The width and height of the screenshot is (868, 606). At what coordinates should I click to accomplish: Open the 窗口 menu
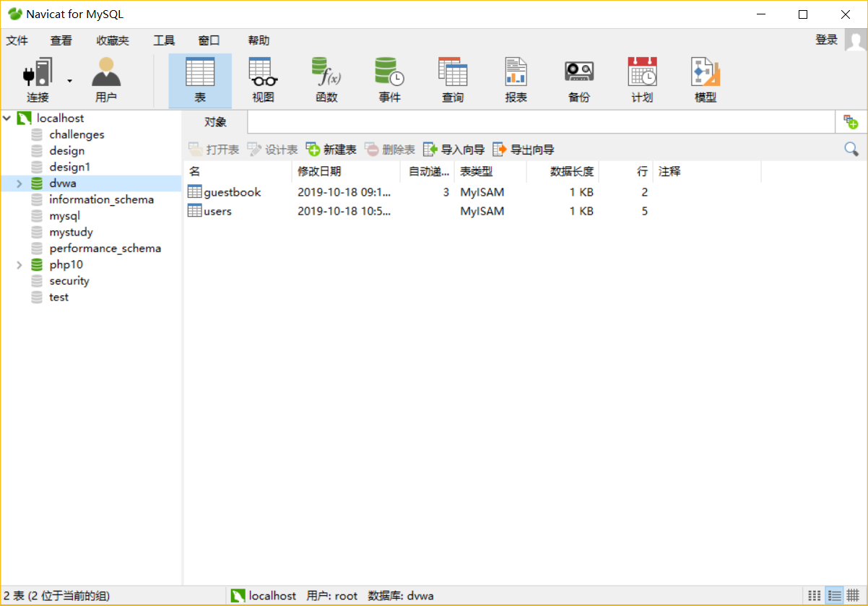point(209,40)
